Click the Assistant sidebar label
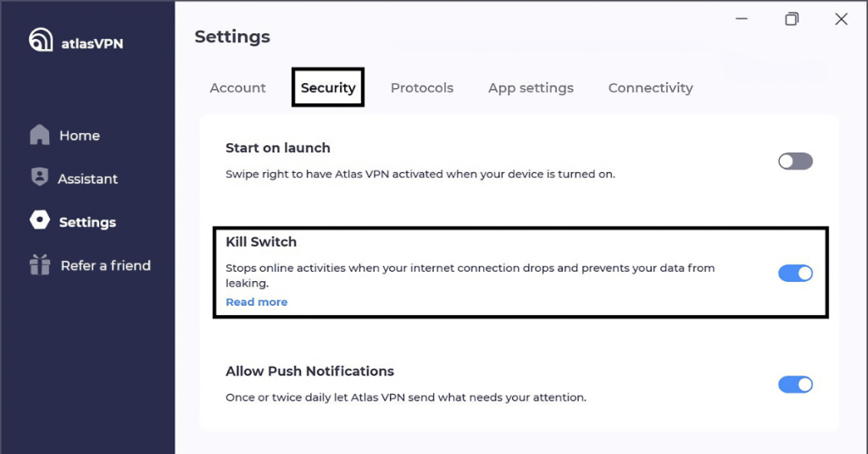Screen dimensions: 868x454 87,179
